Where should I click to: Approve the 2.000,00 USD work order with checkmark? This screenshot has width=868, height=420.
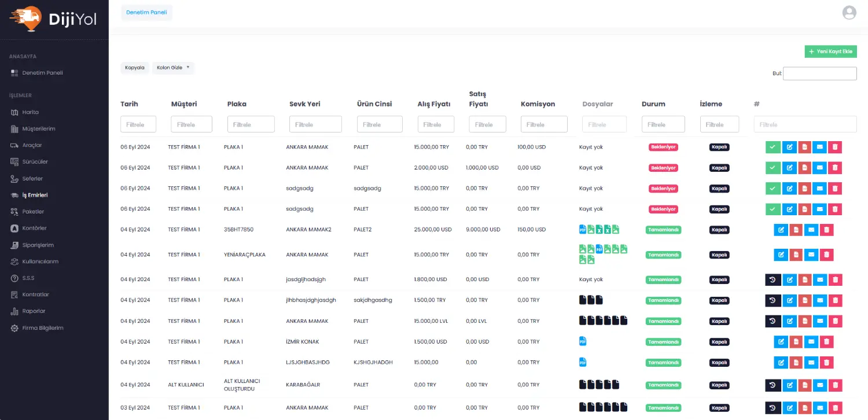tap(773, 168)
